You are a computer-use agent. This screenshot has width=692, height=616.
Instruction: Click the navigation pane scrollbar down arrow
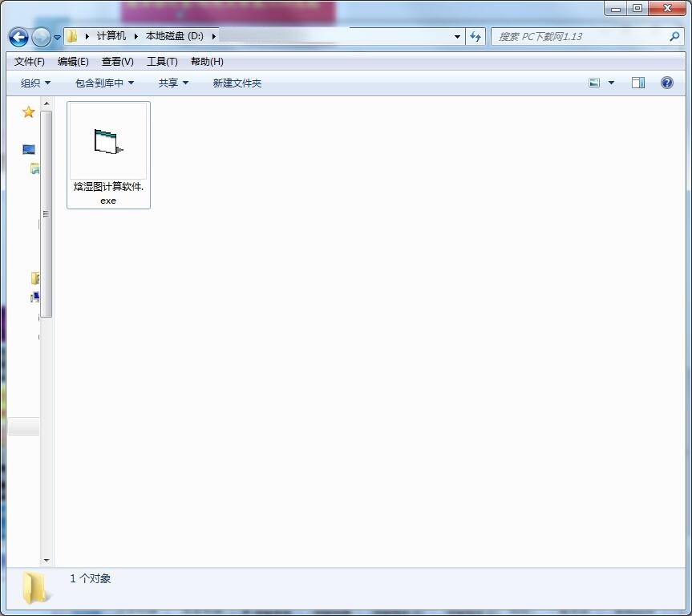[x=47, y=560]
